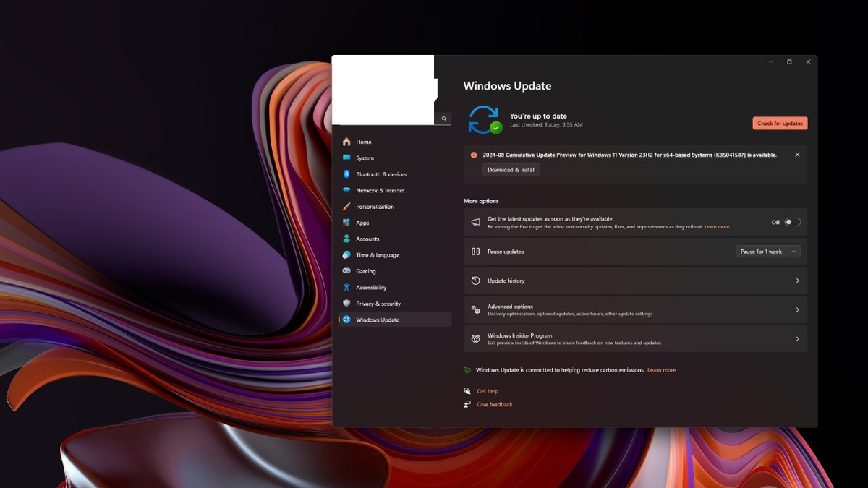This screenshot has height=488, width=868.
Task: Select the Home icon in the sidebar
Action: tap(348, 142)
